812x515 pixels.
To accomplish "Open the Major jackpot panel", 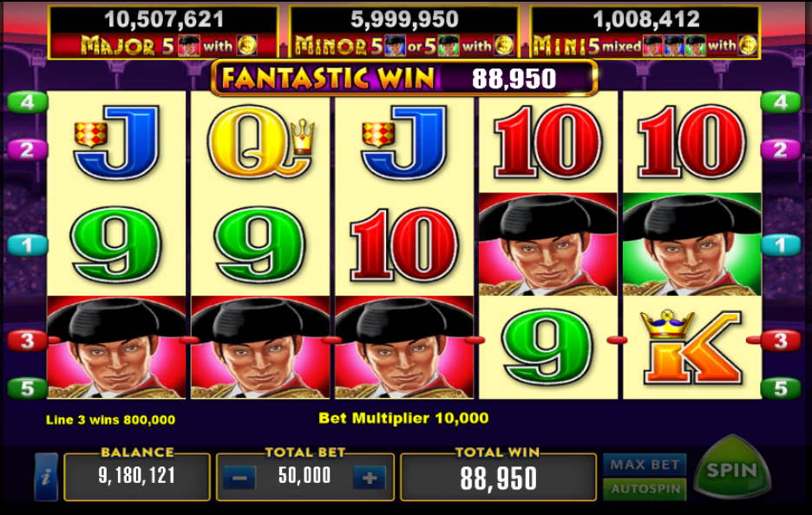I will coord(163,32).
